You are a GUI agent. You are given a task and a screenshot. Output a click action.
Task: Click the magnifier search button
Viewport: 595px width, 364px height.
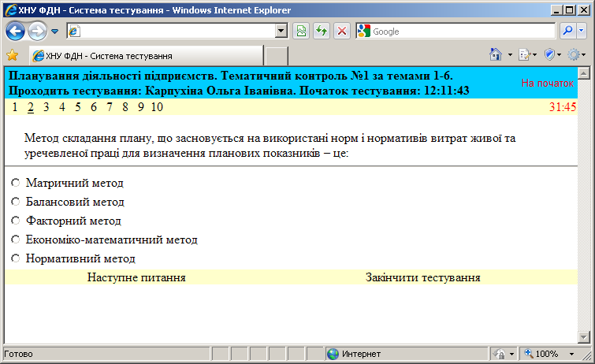tap(567, 32)
